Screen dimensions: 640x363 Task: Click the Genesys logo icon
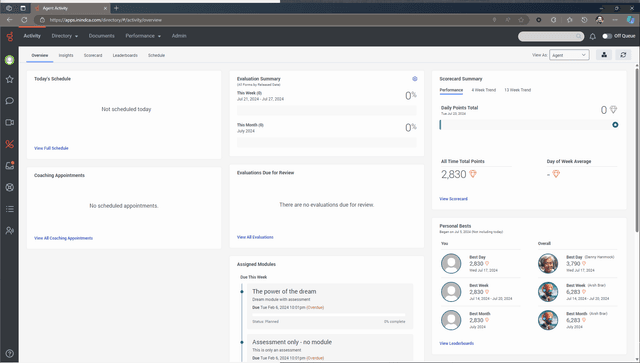tap(10, 37)
